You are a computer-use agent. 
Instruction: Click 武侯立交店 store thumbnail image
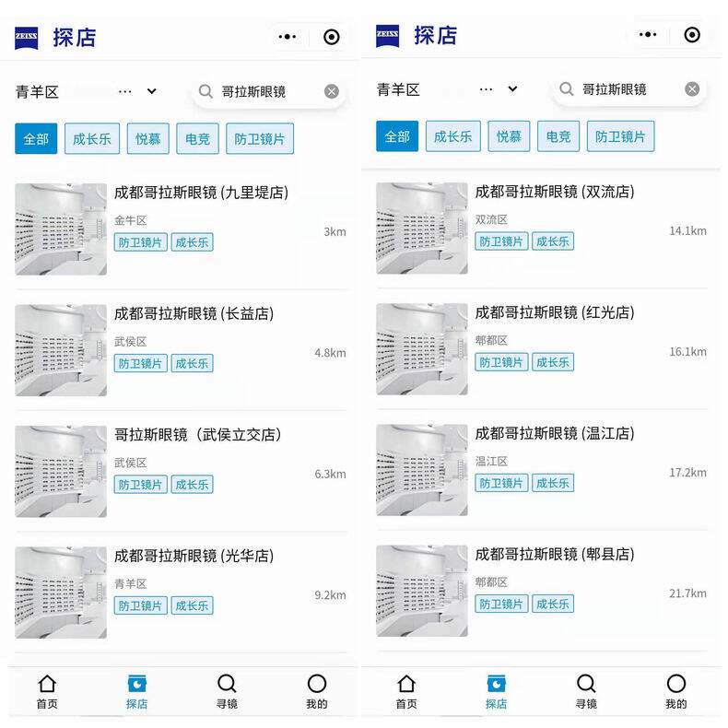pyautogui.click(x=61, y=472)
